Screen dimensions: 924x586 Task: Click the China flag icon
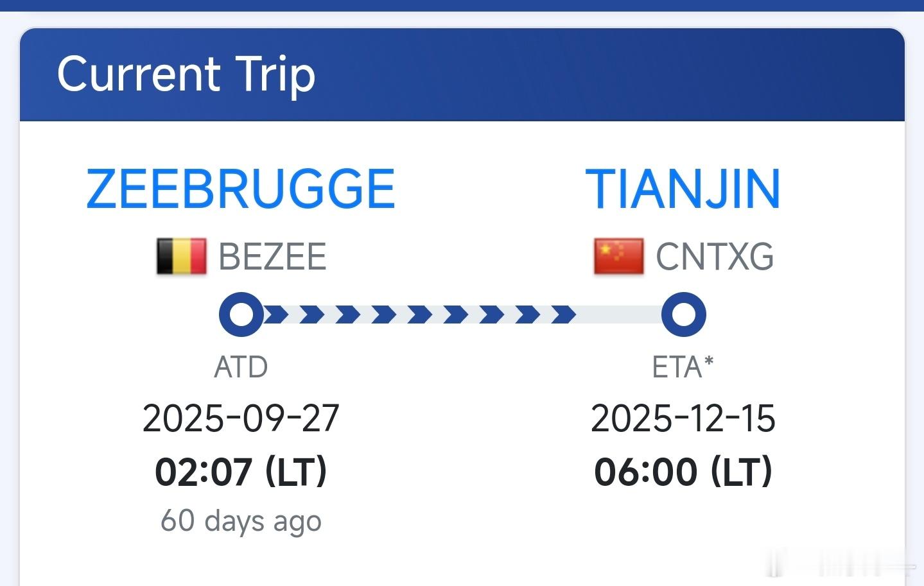pos(618,257)
